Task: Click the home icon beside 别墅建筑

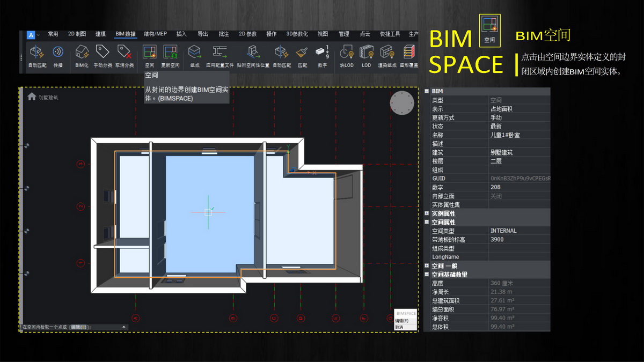Action: coord(32,97)
